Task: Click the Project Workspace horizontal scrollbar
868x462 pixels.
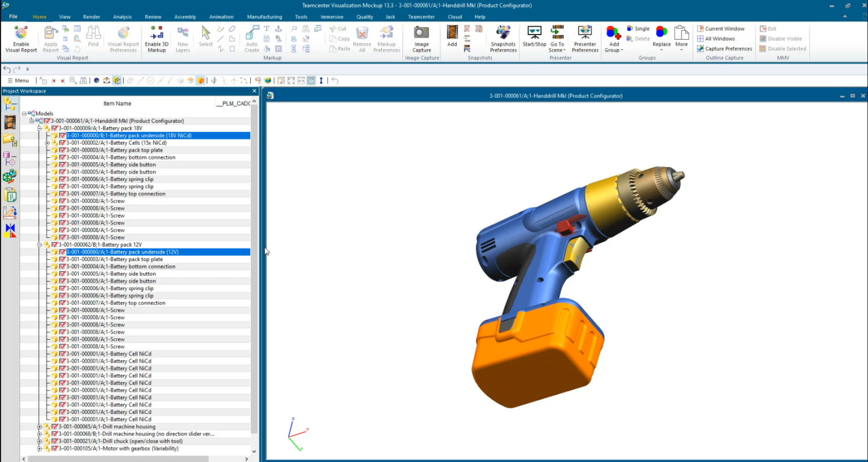Action: (x=135, y=459)
